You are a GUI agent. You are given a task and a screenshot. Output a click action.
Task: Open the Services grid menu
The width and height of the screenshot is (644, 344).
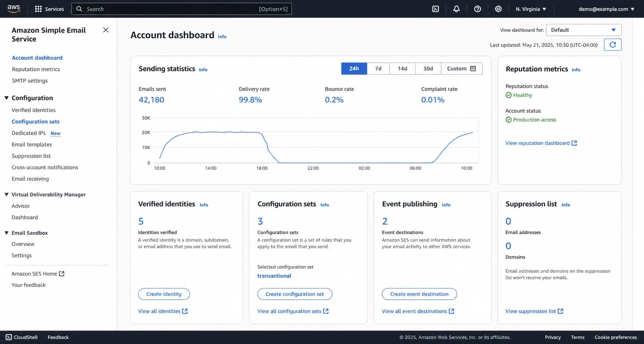49,9
